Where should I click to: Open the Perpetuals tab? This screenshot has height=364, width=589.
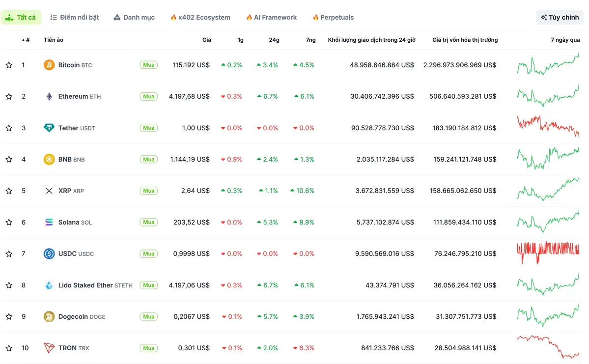pyautogui.click(x=333, y=17)
